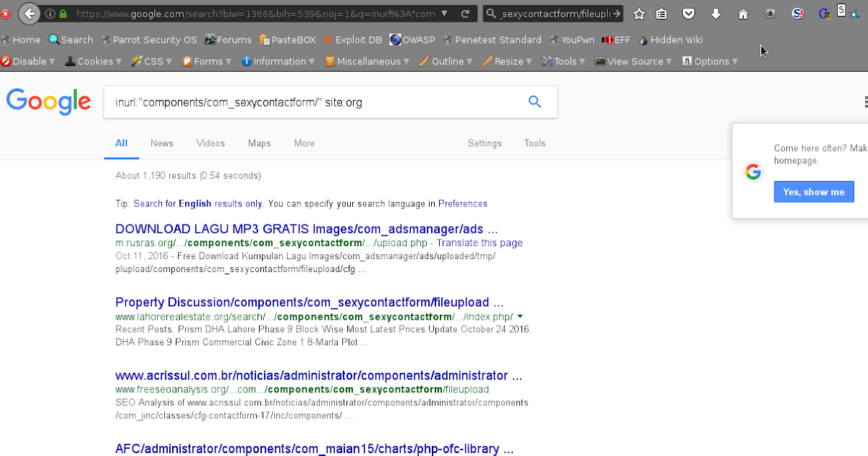Click the S! extension icon
The width and height of the screenshot is (868, 456).
tap(797, 13)
